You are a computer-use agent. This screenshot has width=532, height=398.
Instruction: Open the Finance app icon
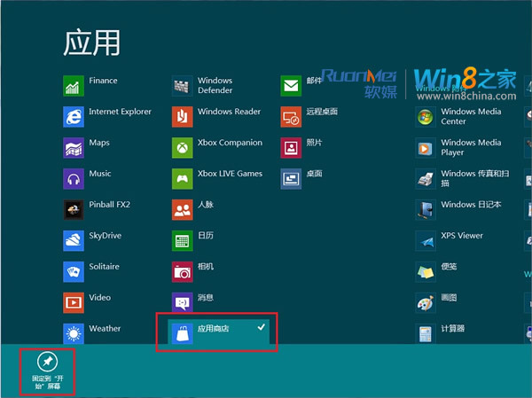click(74, 86)
